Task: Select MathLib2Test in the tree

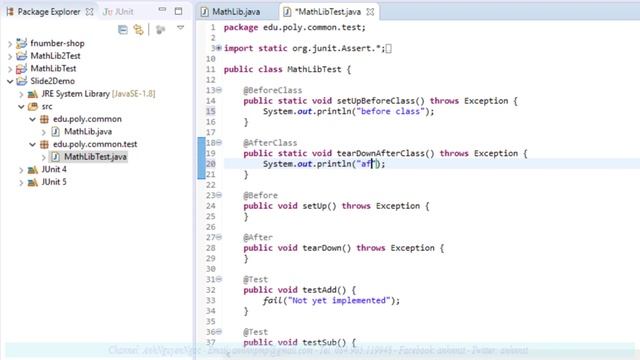Action: (x=56, y=56)
